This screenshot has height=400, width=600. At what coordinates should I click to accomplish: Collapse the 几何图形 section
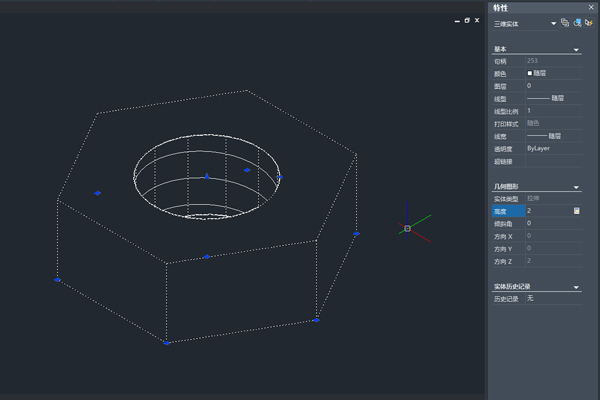pyautogui.click(x=576, y=187)
